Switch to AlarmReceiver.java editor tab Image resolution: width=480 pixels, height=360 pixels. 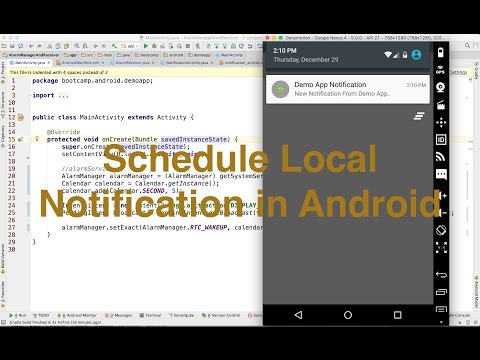click(132, 63)
